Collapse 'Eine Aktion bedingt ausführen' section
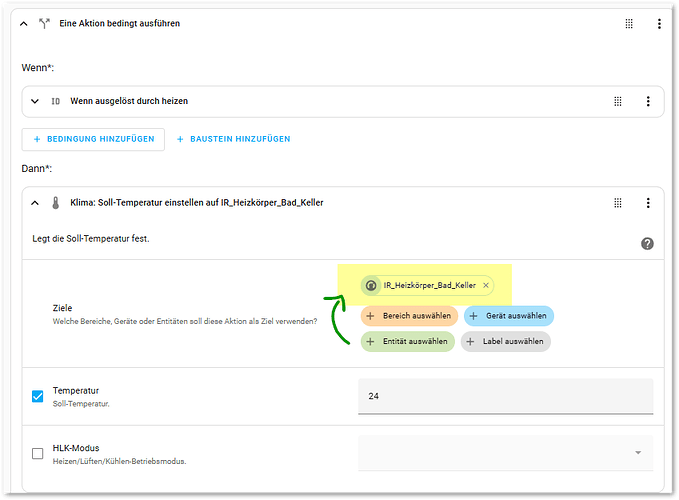 click(24, 23)
